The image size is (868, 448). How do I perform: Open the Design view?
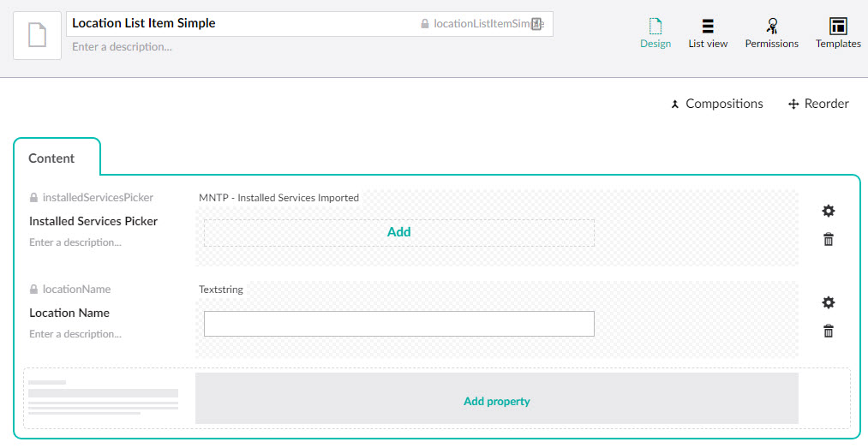tap(655, 33)
